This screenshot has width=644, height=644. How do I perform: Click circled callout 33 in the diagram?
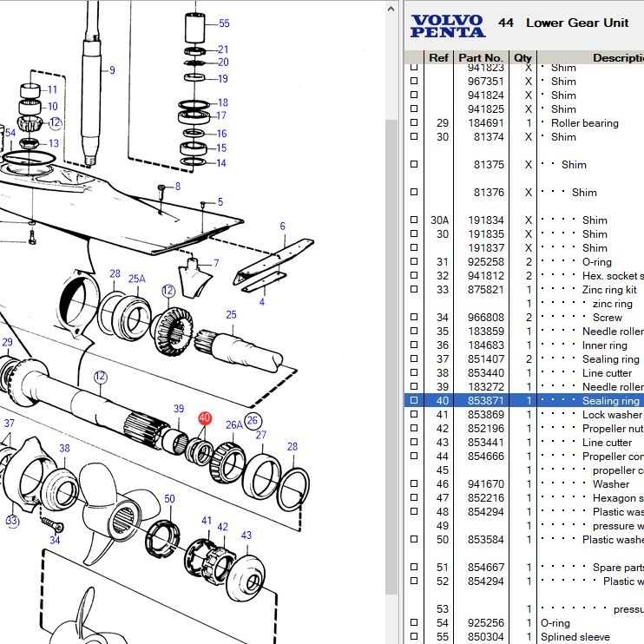click(11, 521)
